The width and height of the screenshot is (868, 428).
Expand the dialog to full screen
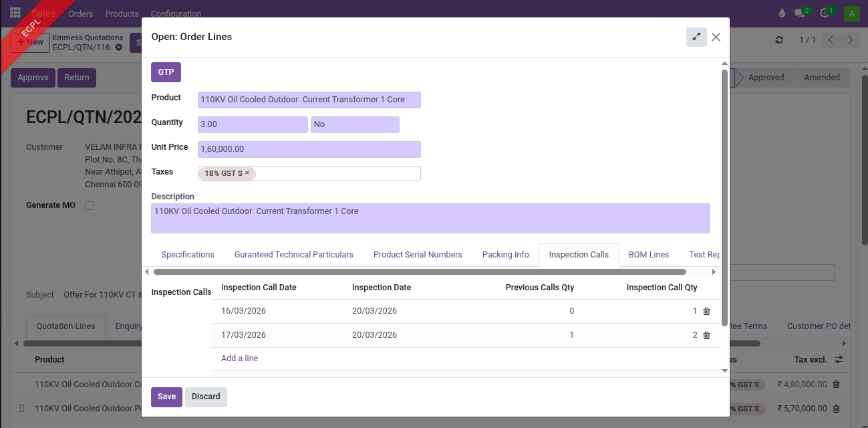tap(696, 37)
